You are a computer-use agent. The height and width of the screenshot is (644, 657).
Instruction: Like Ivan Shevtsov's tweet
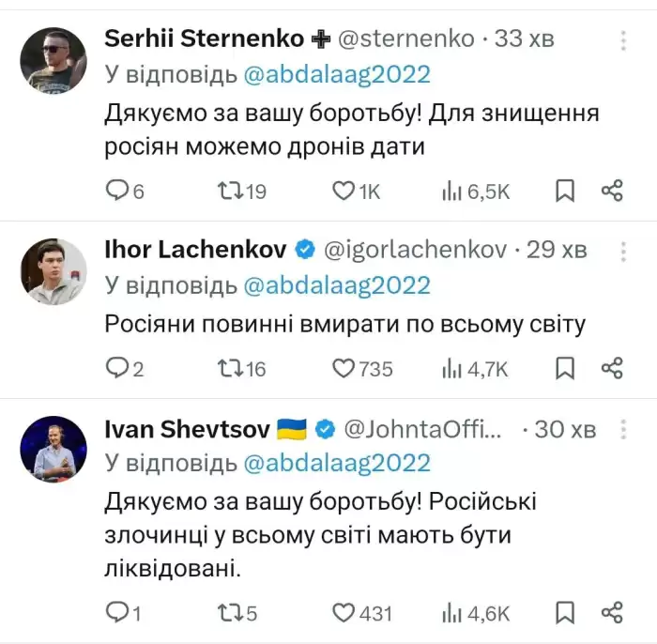pyautogui.click(x=362, y=613)
